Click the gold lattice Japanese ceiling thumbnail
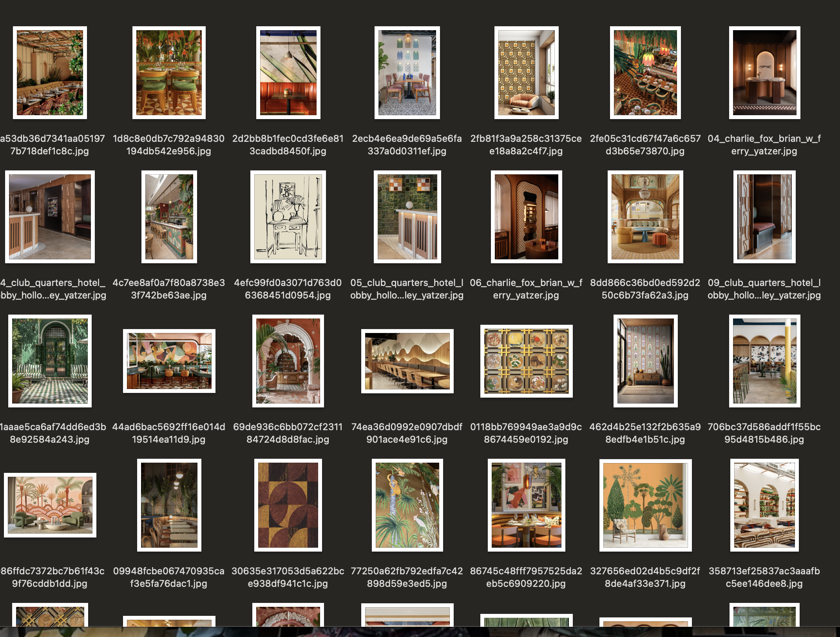 [x=526, y=361]
